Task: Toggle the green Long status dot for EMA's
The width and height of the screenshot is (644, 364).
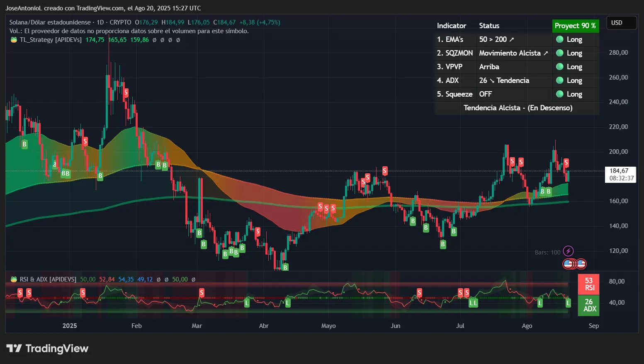Action: point(560,39)
